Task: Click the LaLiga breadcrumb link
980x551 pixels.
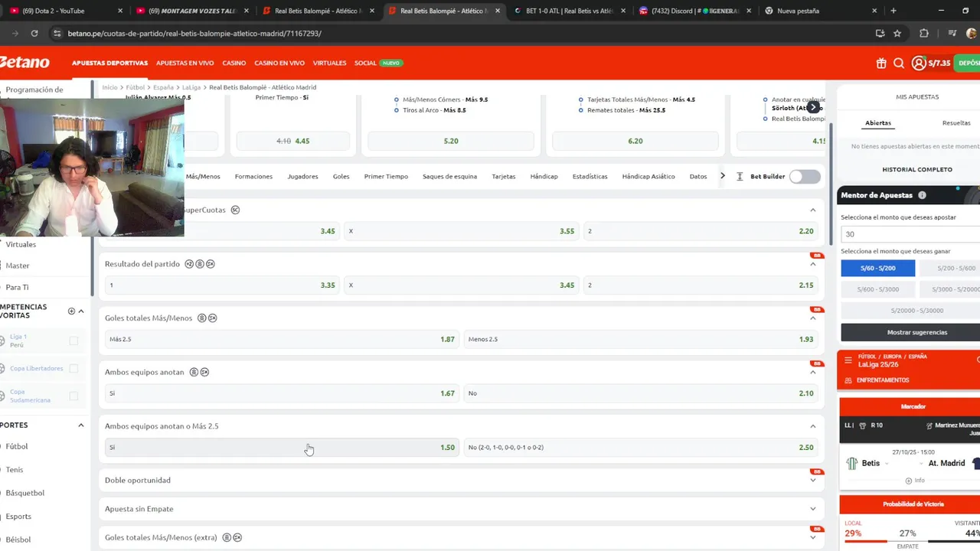Action: tap(191, 87)
